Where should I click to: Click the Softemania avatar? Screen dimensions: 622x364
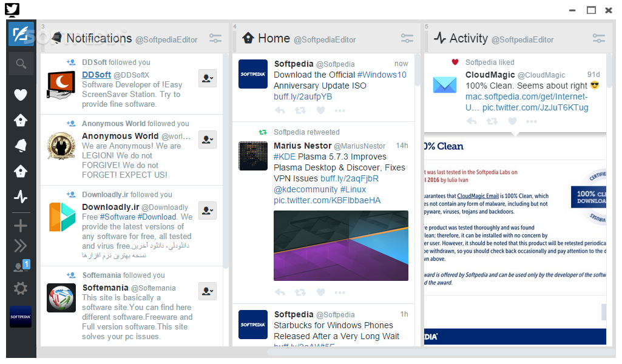tap(61, 298)
